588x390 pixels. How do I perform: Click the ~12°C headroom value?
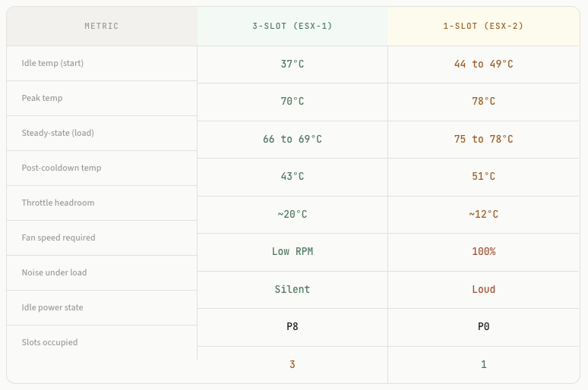[483, 214]
